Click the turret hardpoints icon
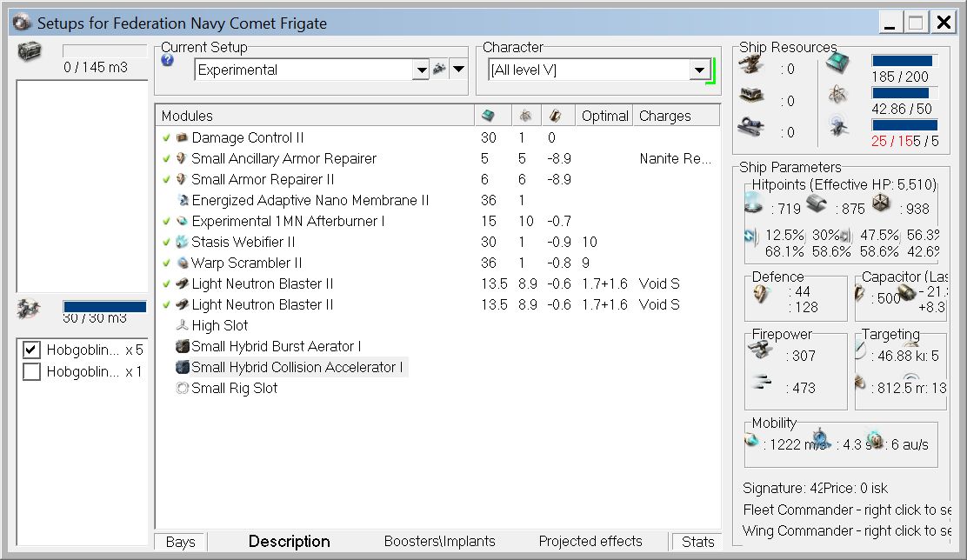The height and width of the screenshot is (560, 967). (751, 64)
